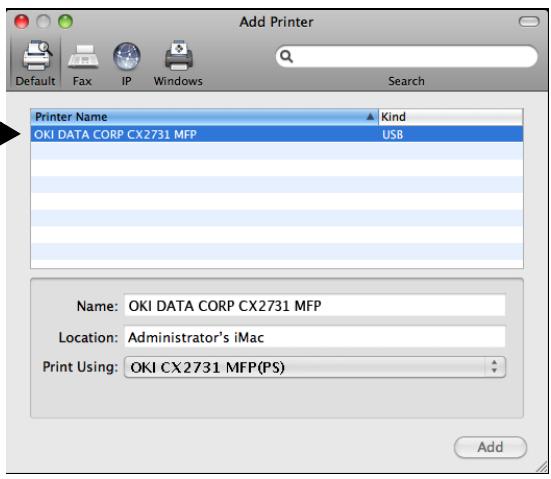Viewport: 551px width, 479px height.
Task: Click the magnifying glass search icon
Action: (286, 56)
